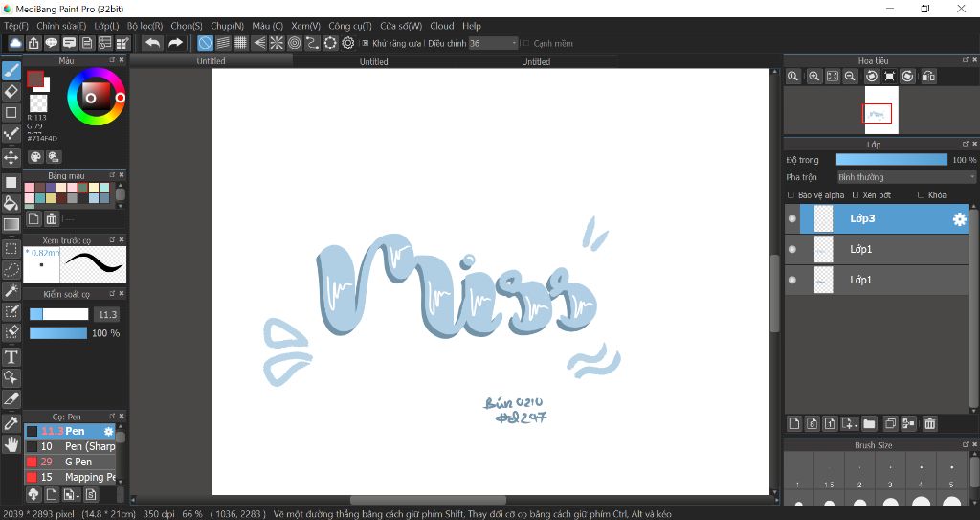Screen dimensions: 980x520
Task: Pick brush size 2 in Brush Size panel
Action: pos(860,473)
